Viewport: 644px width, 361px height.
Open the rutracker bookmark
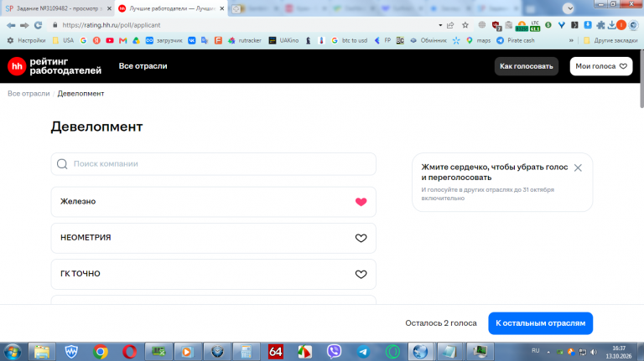tap(245, 40)
